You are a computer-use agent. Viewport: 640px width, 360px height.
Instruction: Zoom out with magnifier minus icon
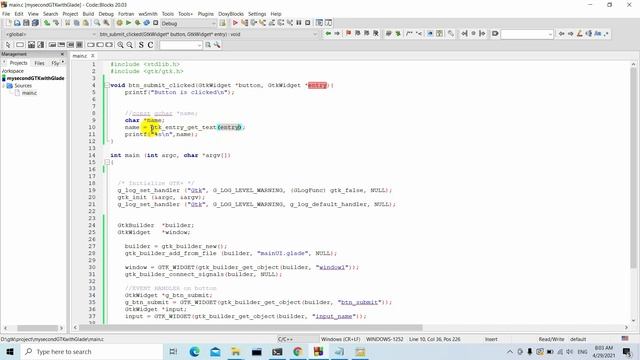(x=129, y=45)
